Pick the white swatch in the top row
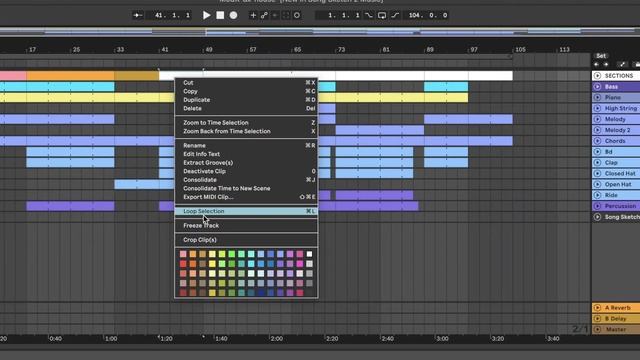Screen dimensions: 640x360 (309, 254)
